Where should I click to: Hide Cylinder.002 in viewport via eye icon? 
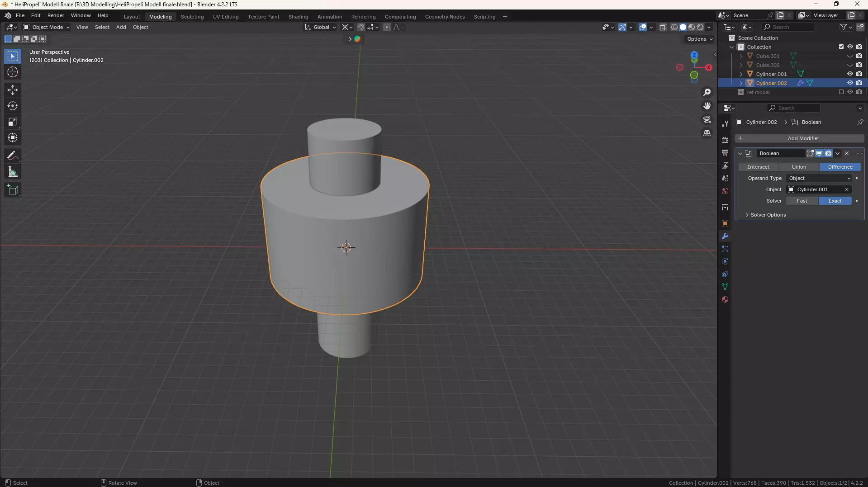(x=850, y=83)
